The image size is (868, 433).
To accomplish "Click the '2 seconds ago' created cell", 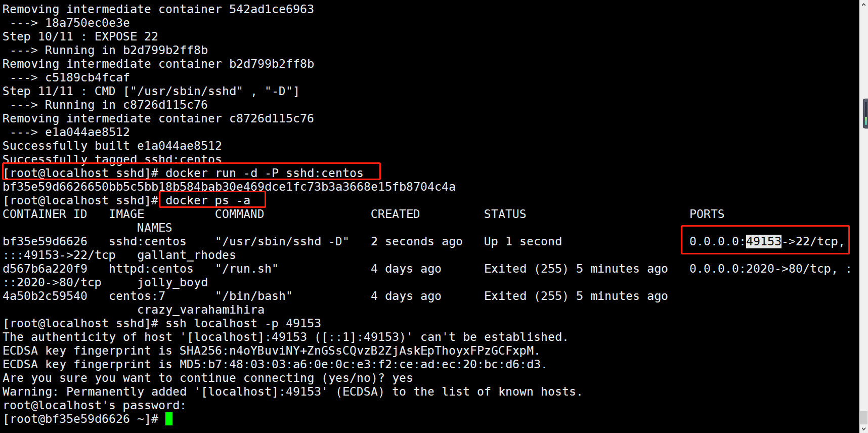I will coord(417,241).
